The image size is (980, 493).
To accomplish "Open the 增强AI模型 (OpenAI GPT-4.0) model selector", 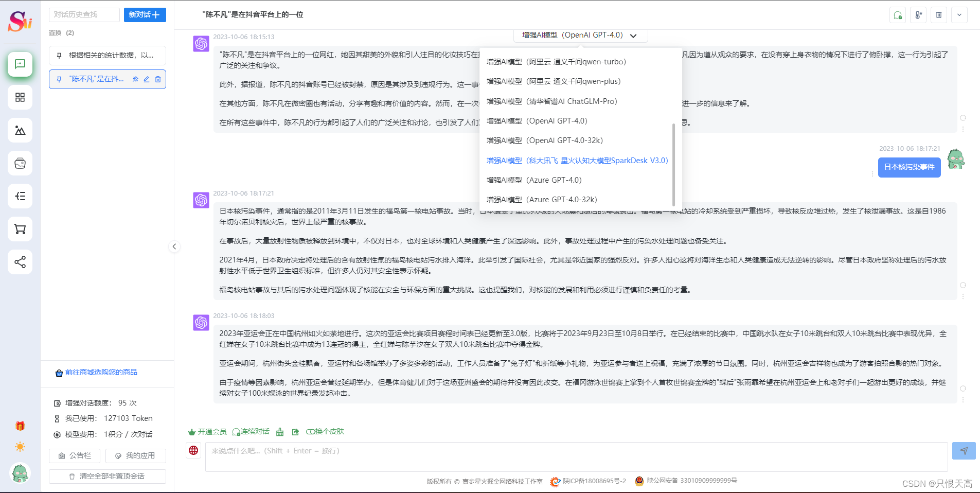I will [x=580, y=36].
